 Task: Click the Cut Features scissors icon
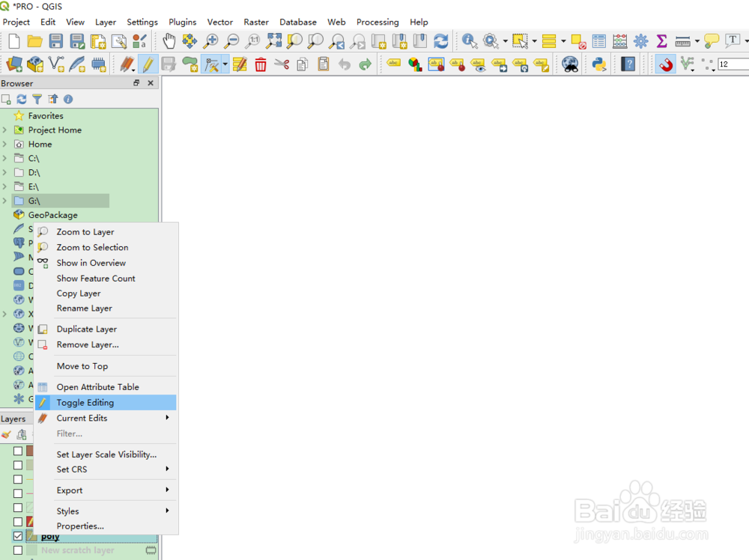[282, 64]
